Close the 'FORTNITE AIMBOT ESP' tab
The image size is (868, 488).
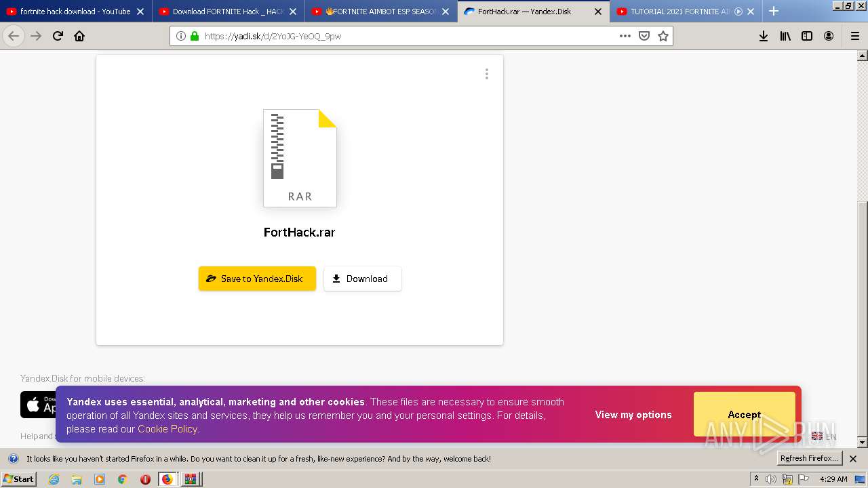pos(446,12)
